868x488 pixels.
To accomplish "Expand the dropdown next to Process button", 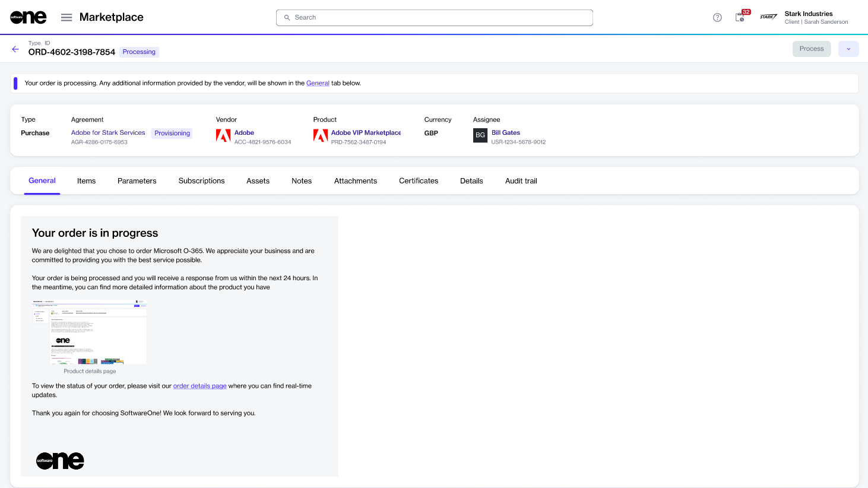I will (x=848, y=49).
